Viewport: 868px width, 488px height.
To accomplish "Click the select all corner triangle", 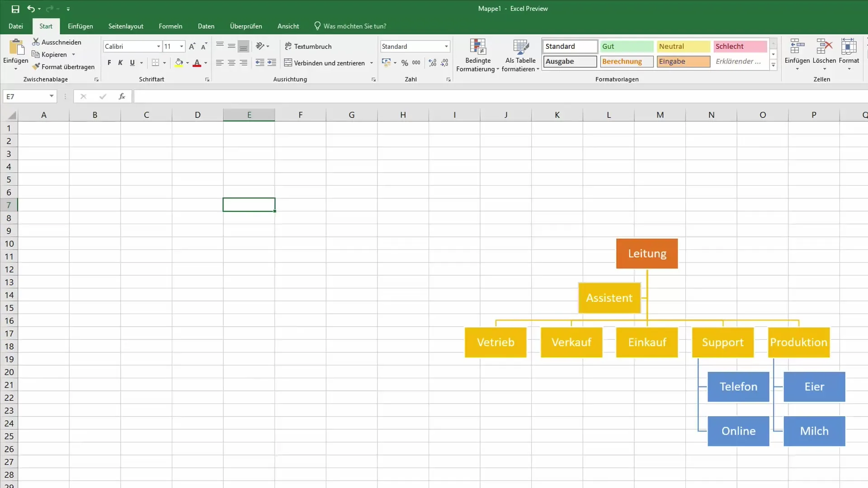I will [12, 115].
